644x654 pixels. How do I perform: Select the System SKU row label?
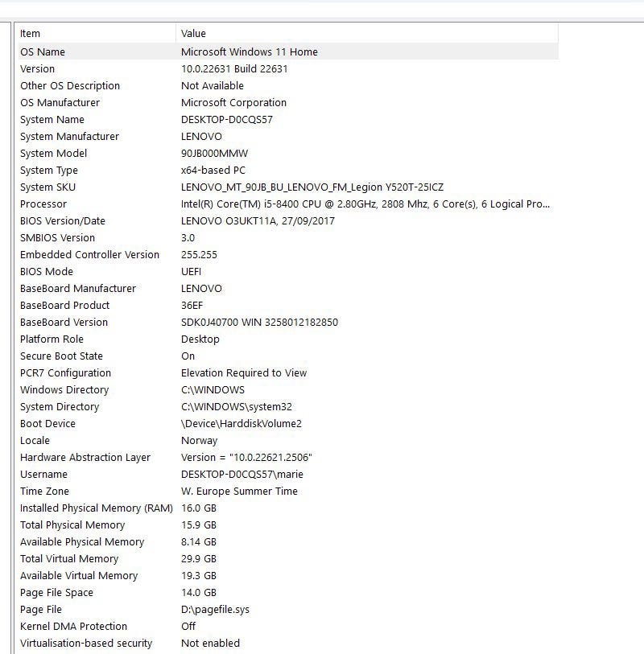[x=47, y=187]
